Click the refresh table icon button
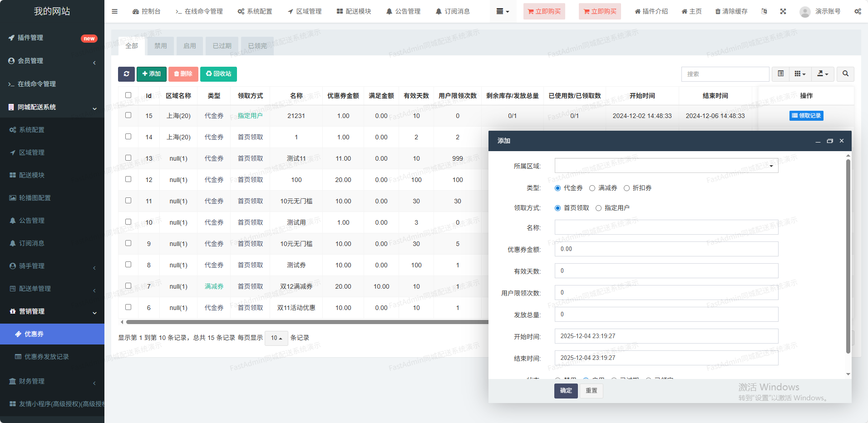868x423 pixels. pyautogui.click(x=126, y=74)
